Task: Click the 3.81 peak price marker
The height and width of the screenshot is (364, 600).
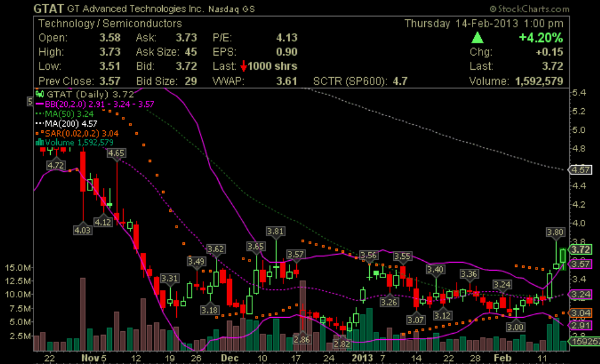Action: [276, 231]
